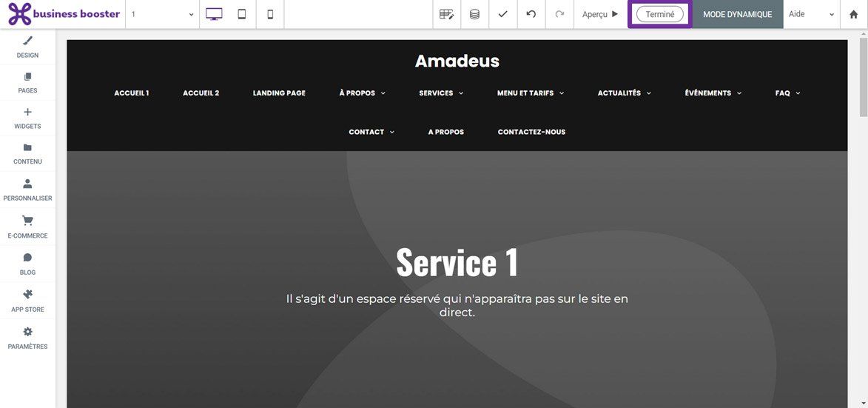
Task: Open the Contenu folder panel
Action: (27, 154)
